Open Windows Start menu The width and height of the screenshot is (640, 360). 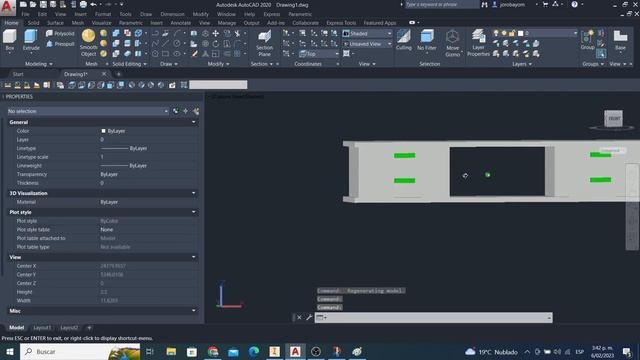click(x=10, y=351)
